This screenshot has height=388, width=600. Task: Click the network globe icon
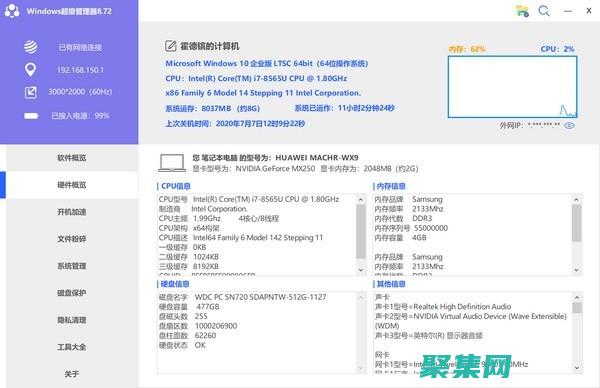[31, 47]
